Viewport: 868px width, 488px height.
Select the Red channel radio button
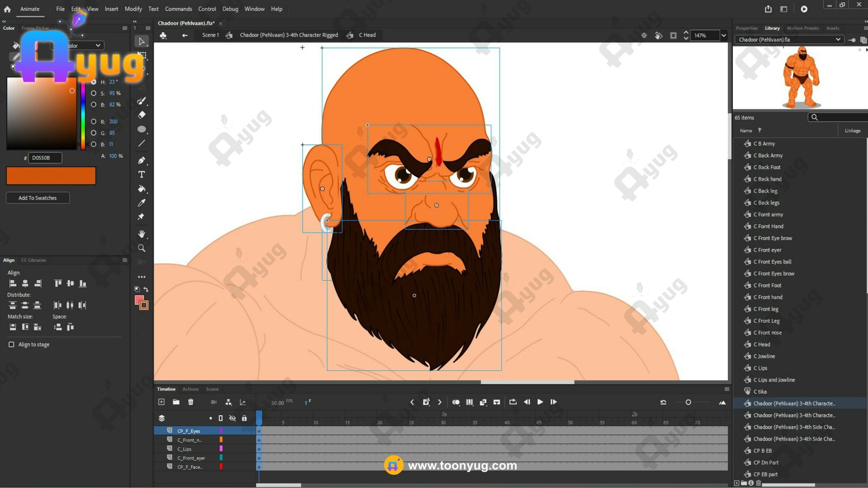click(93, 121)
